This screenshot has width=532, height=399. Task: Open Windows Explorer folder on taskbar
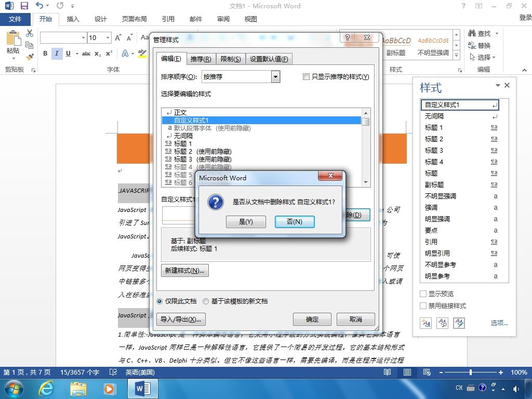(x=78, y=389)
